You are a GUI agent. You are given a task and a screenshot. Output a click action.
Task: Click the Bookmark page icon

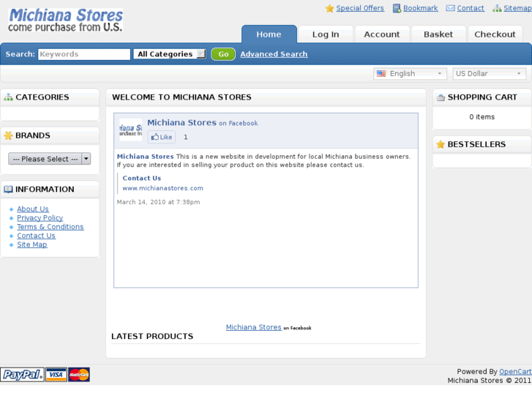397,8
